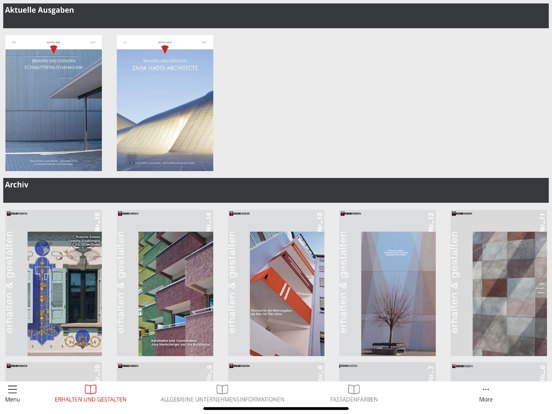This screenshot has height=414, width=552.
Task: Open archive issue Nr. 10 cover
Action: click(54, 371)
